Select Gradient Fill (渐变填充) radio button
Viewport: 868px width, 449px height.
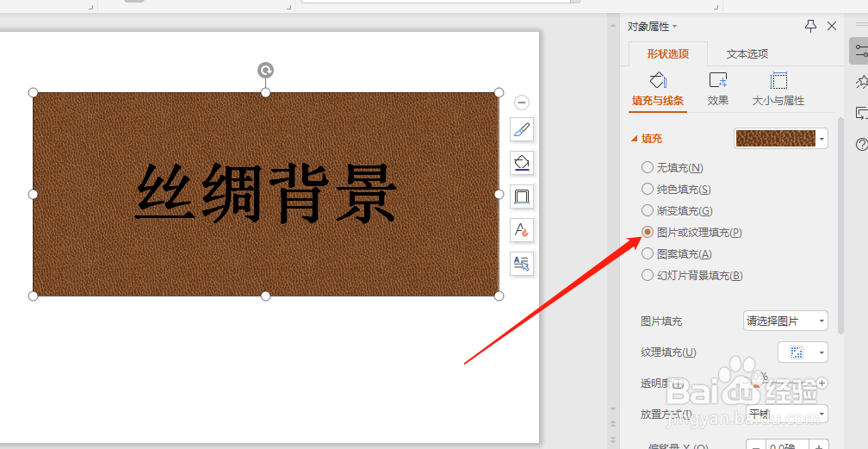tap(648, 210)
